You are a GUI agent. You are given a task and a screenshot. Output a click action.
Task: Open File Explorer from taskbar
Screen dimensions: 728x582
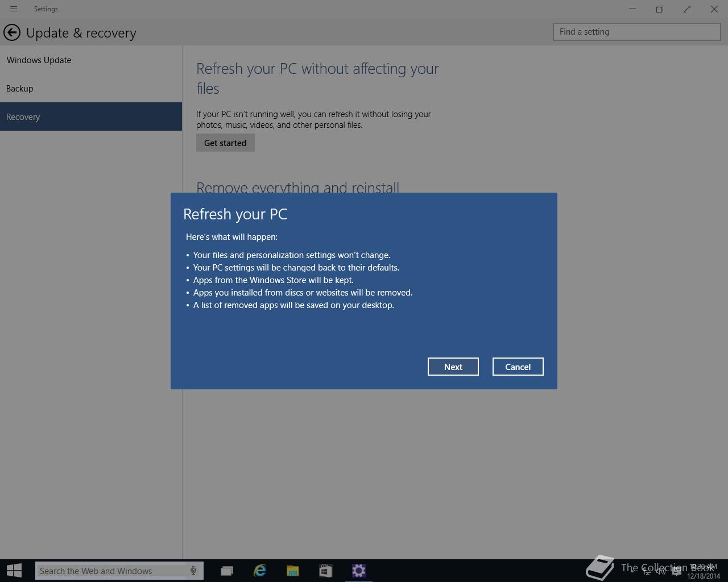click(x=293, y=571)
